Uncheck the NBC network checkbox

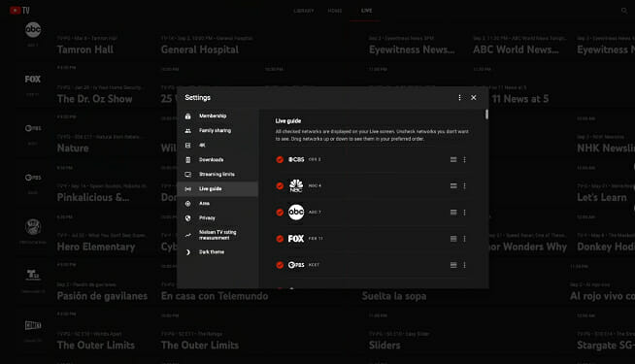pos(280,185)
